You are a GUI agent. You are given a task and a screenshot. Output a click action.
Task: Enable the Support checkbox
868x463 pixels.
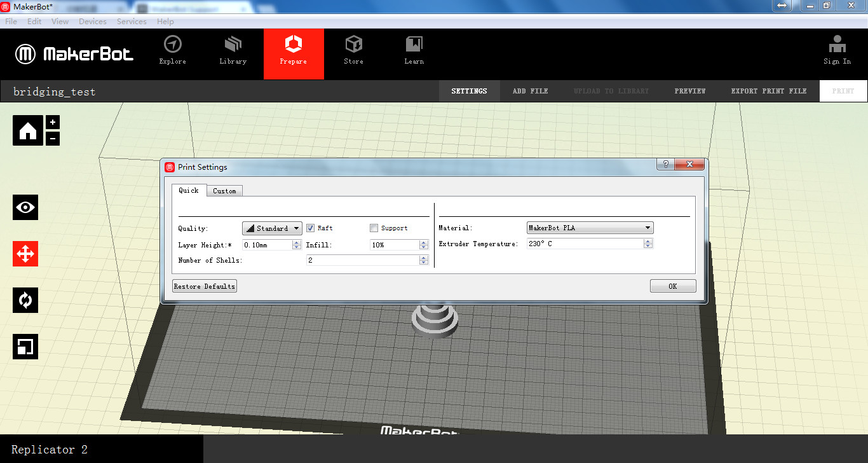374,228
